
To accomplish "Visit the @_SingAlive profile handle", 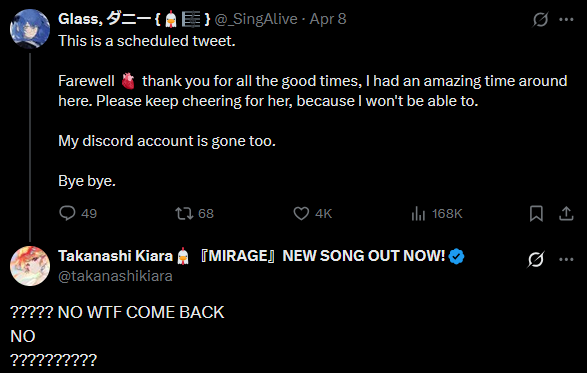I will pos(256,19).
